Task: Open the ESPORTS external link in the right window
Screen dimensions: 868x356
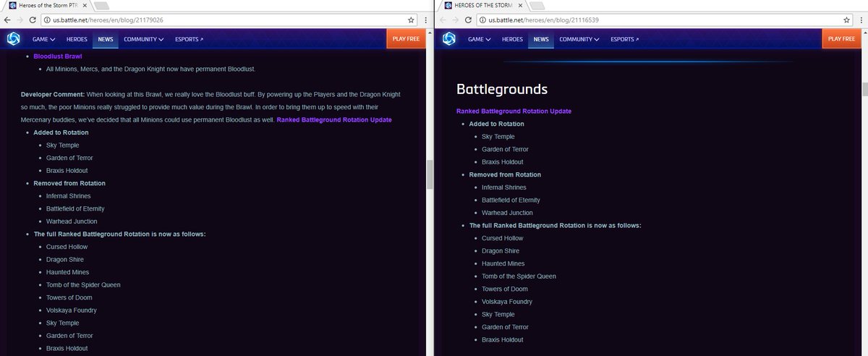Action: pos(625,38)
